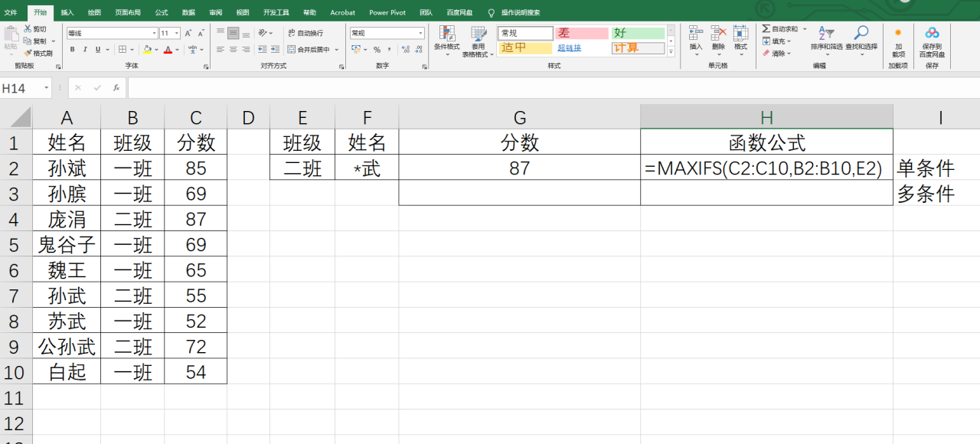Image resolution: width=980 pixels, height=444 pixels.
Task: Click the Copy (复制) icon
Action: tap(28, 41)
